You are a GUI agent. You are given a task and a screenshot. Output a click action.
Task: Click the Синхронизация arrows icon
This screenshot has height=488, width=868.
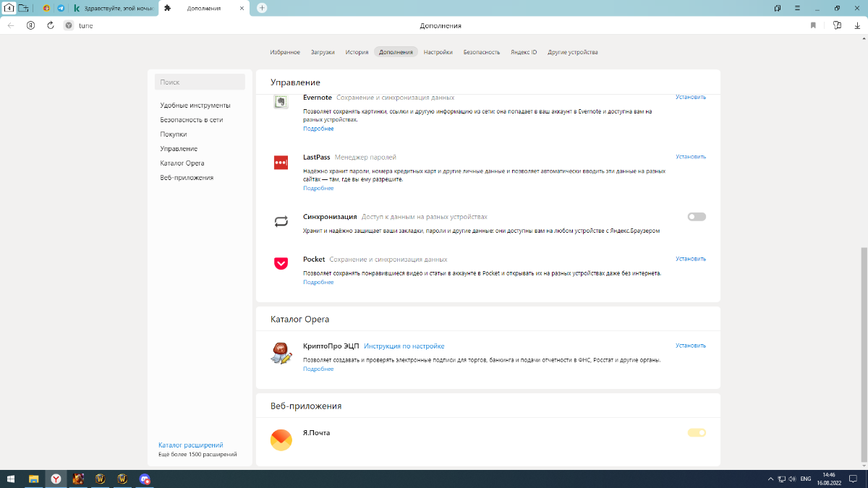[281, 221]
